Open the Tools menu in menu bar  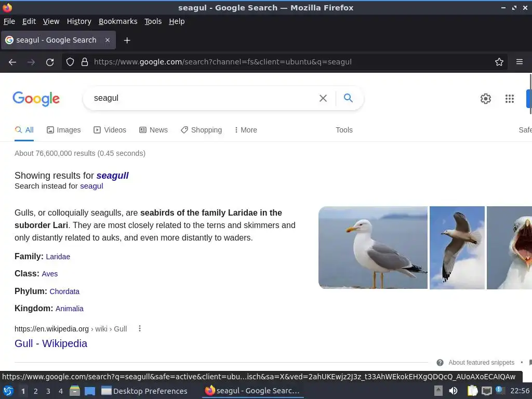(x=153, y=21)
